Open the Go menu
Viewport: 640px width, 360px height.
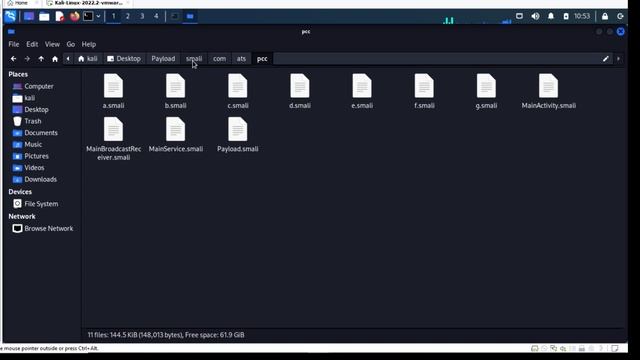[x=71, y=44]
